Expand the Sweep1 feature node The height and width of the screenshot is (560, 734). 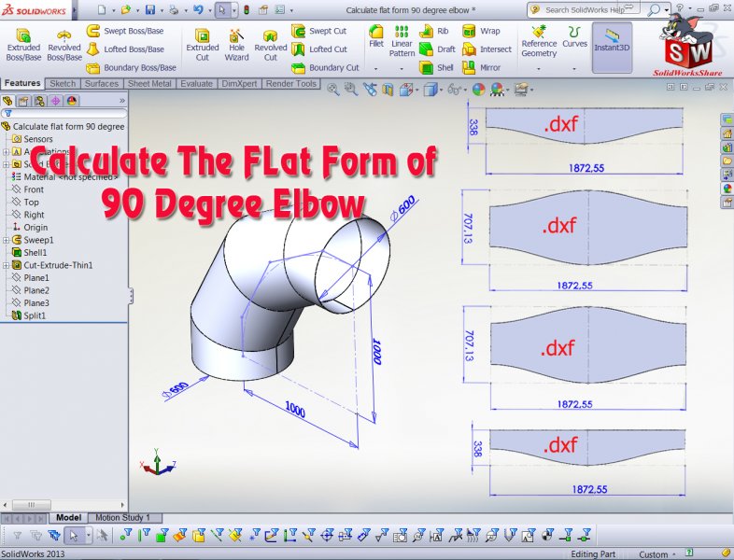[x=6, y=240]
